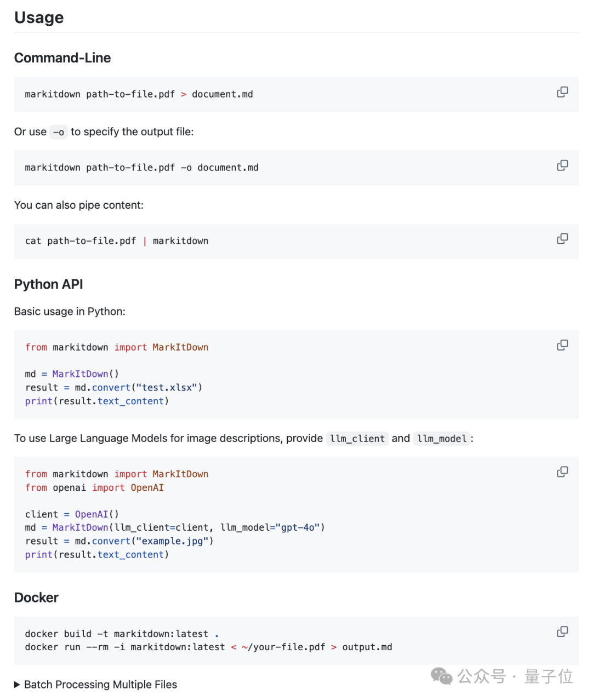The image size is (592, 700).
Task: Copy the markitdown -o document.md command
Action: coord(562,165)
